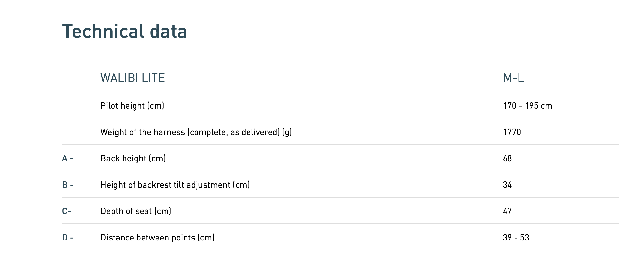Select the seat depth value 47

tap(507, 211)
